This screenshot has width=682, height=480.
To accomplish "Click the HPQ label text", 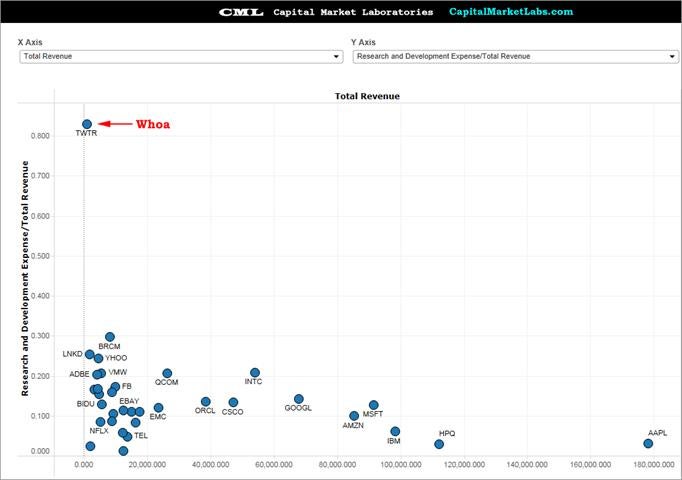I will [x=447, y=433].
